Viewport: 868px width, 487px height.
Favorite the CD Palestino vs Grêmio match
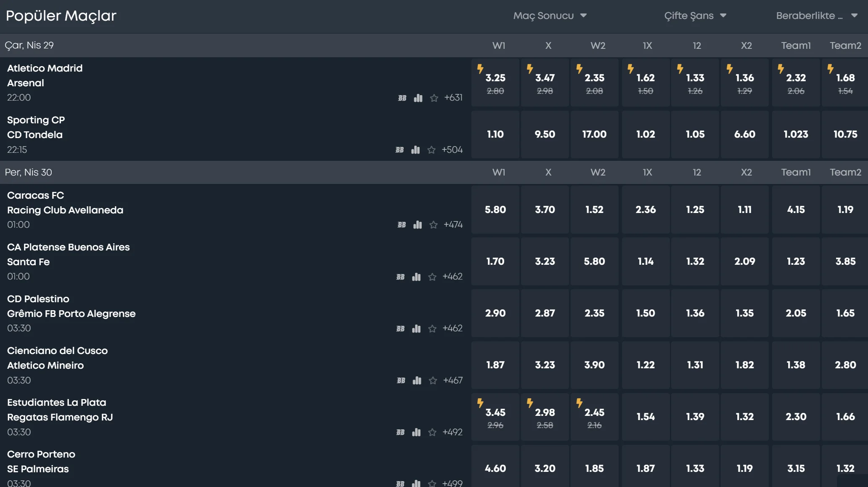tap(432, 329)
